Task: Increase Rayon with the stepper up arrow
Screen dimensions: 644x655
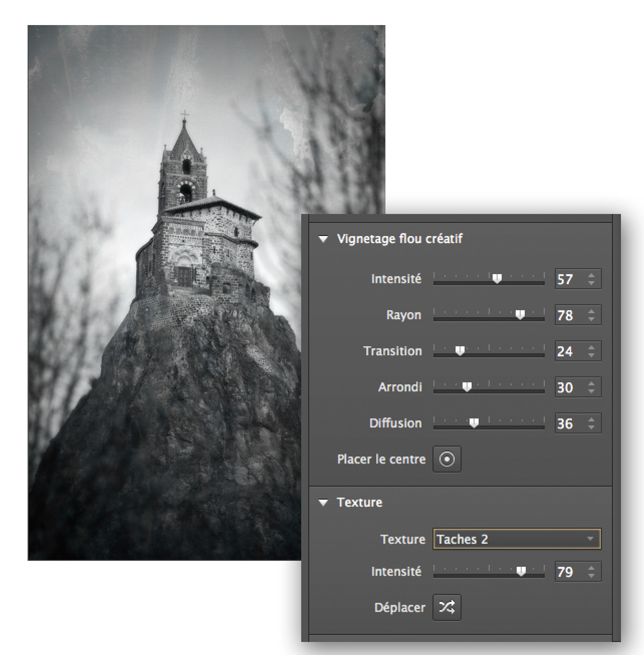Action: 592,311
